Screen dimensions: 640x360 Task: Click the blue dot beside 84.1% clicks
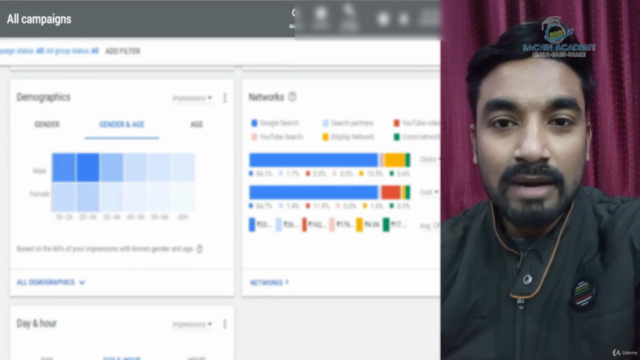(x=251, y=173)
